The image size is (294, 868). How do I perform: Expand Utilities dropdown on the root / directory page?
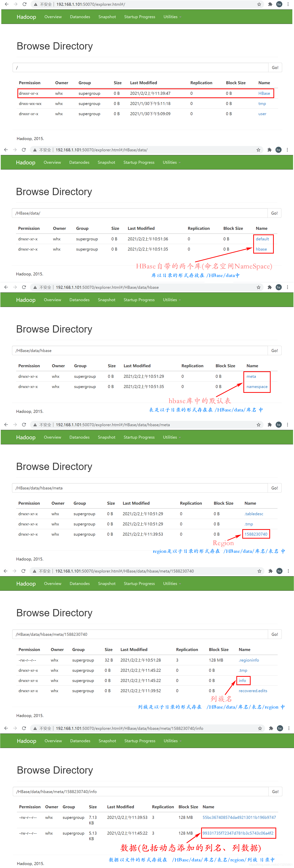pos(172,17)
